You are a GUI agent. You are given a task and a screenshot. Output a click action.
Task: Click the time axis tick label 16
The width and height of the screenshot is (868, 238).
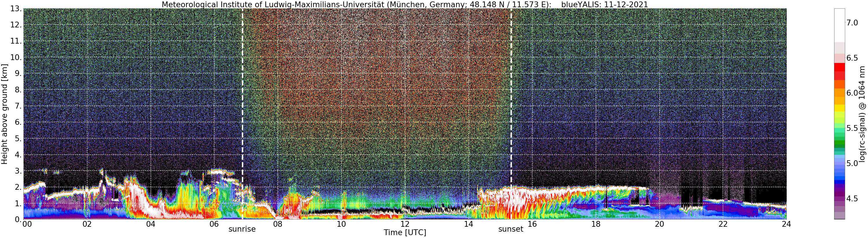tap(532, 224)
